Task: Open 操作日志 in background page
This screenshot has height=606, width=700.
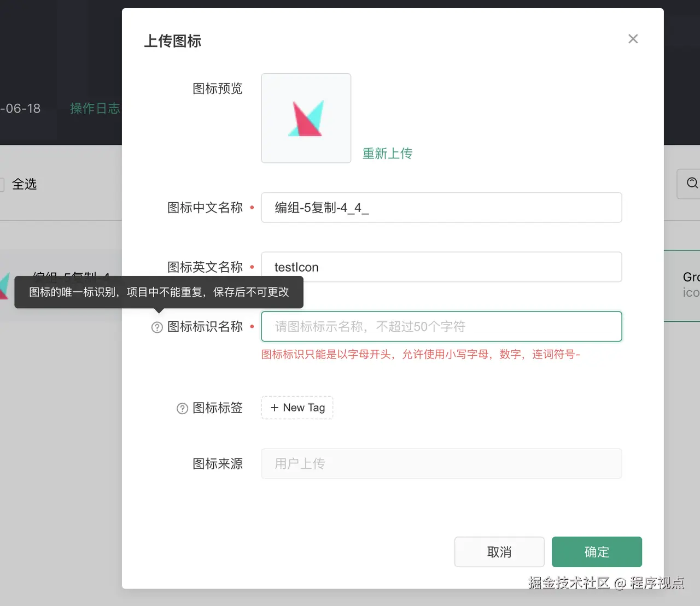Action: pyautogui.click(x=95, y=108)
